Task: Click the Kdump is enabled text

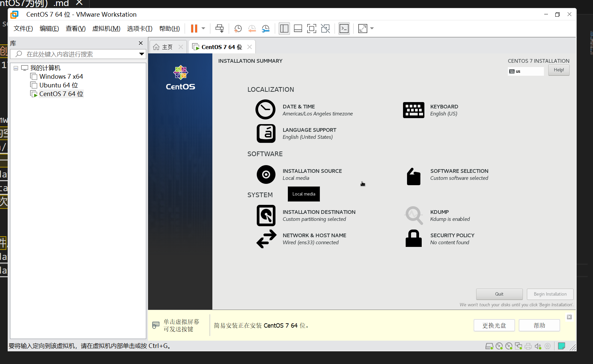Action: pos(450,219)
